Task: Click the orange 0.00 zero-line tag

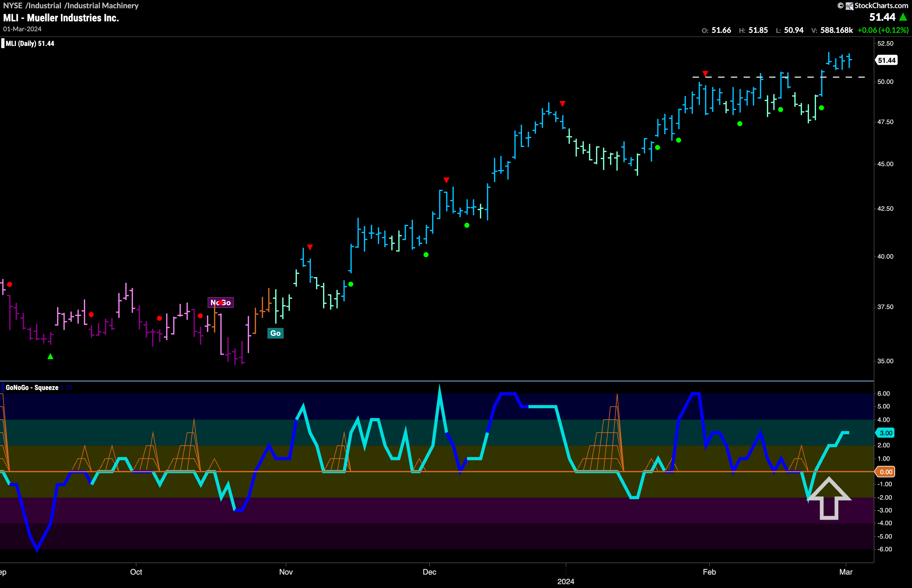Action: [x=886, y=472]
